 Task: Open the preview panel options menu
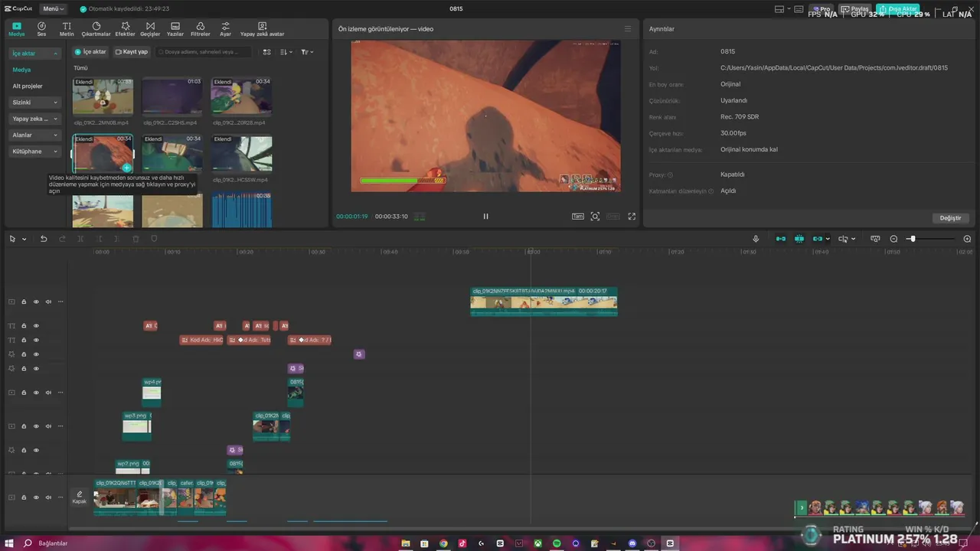click(628, 29)
